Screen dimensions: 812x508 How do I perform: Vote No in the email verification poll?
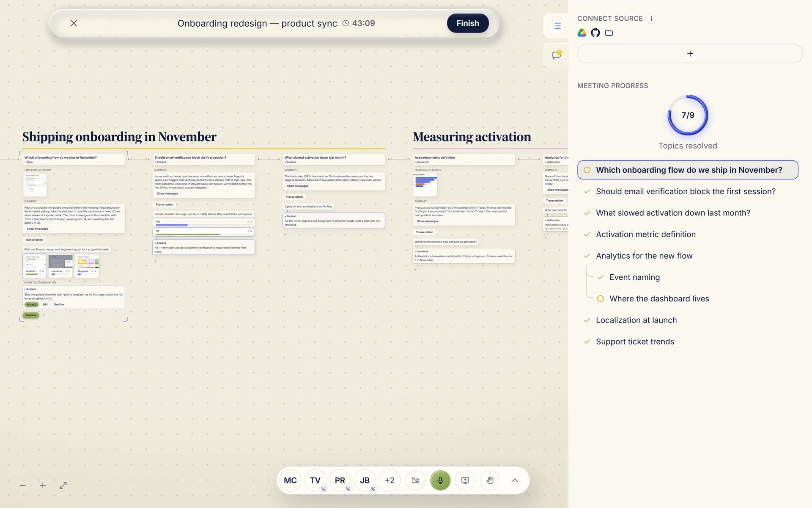(203, 232)
